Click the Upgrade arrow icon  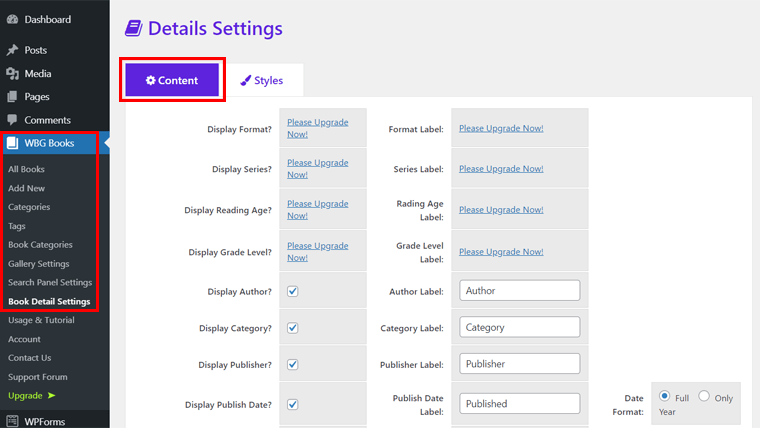(52, 396)
